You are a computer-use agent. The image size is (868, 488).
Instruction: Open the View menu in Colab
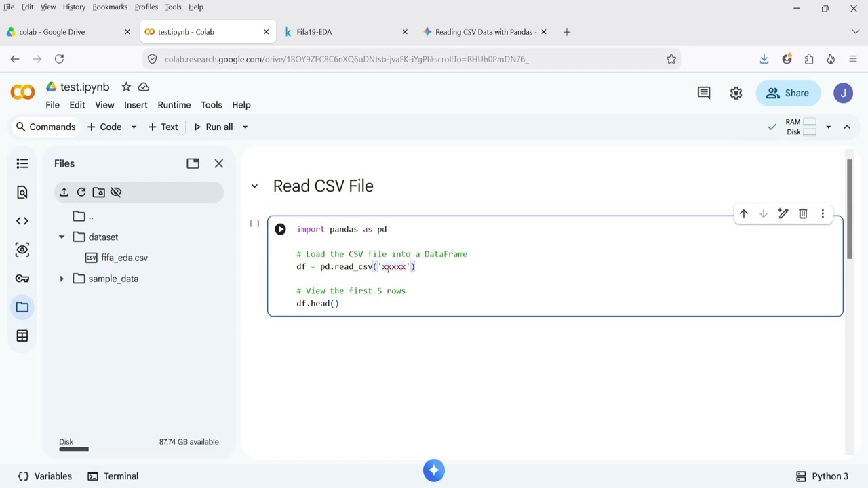point(104,105)
